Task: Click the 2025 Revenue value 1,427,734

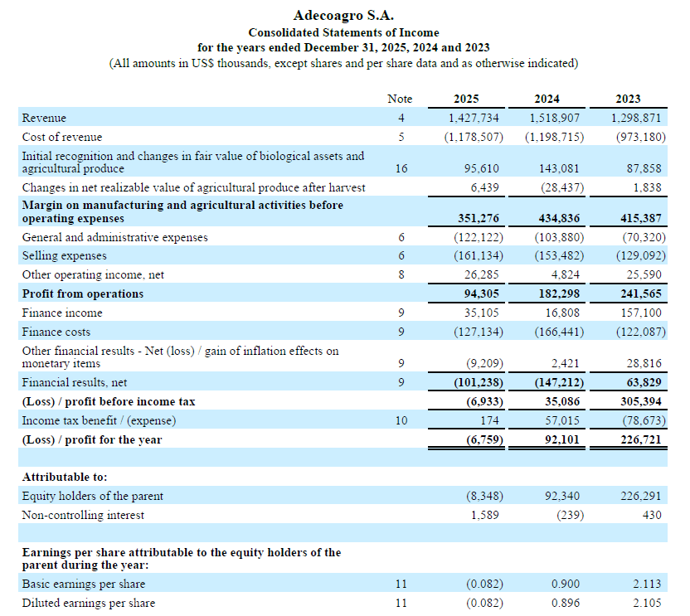Action: [x=474, y=118]
